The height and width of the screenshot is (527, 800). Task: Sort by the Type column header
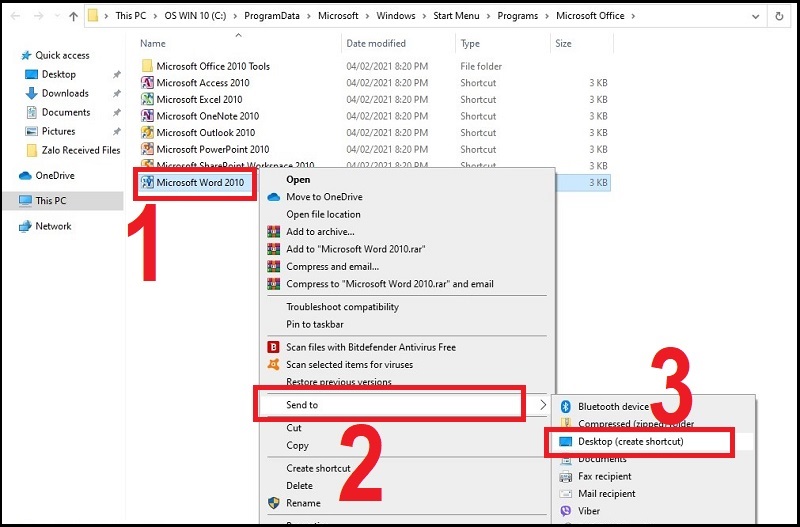[x=470, y=44]
